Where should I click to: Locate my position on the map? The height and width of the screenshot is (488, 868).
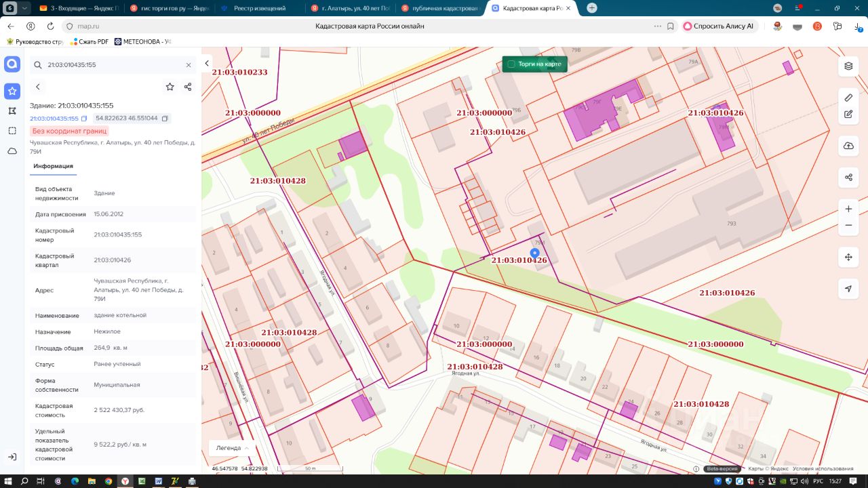coord(848,289)
